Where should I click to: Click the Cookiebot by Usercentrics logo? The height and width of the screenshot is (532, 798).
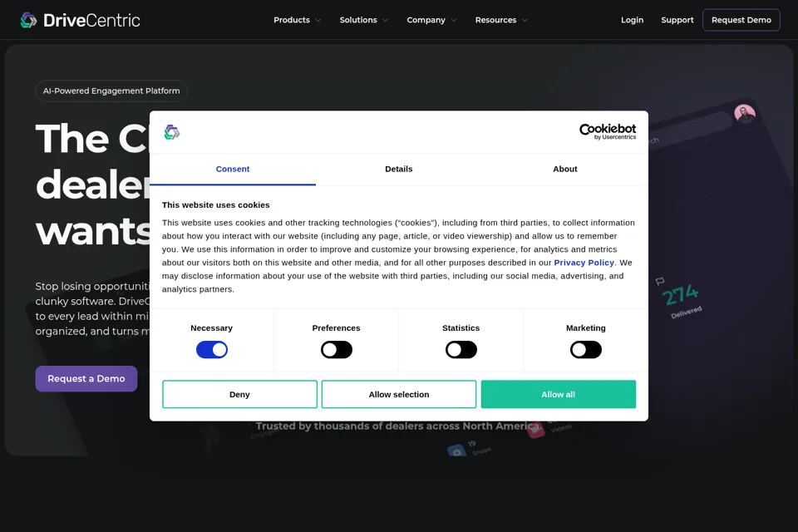(607, 131)
